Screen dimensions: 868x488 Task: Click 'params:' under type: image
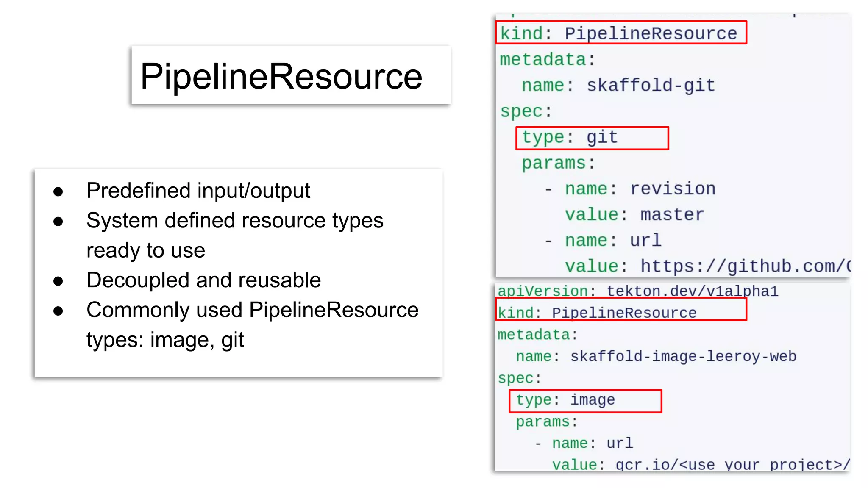point(547,421)
